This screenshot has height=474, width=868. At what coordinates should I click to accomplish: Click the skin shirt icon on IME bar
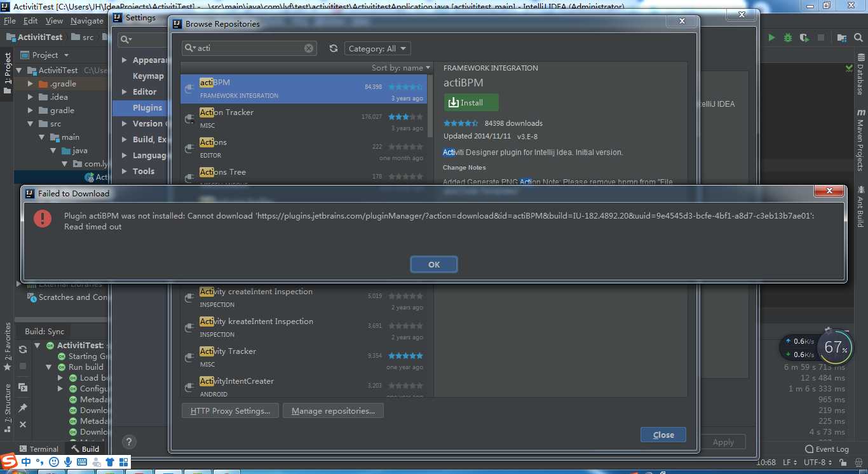[x=109, y=462]
